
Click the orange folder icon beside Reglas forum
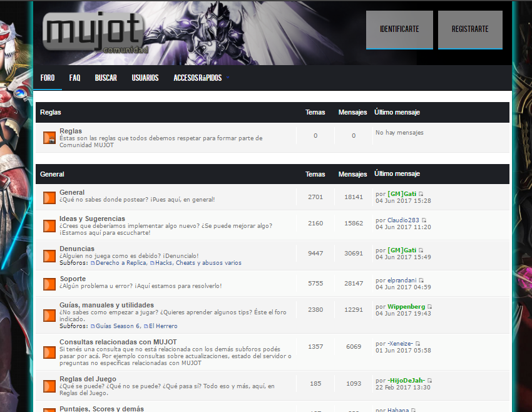click(x=49, y=138)
